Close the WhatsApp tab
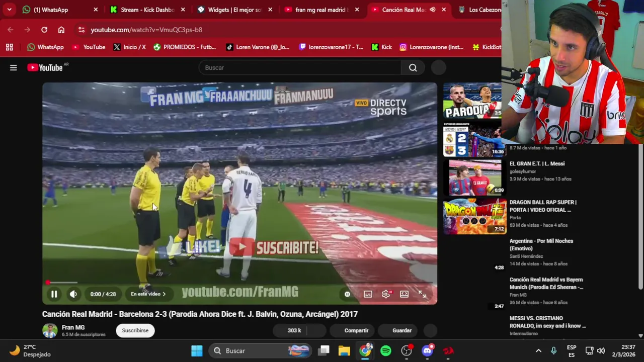Screen dimensions: 644x362 tap(96, 10)
